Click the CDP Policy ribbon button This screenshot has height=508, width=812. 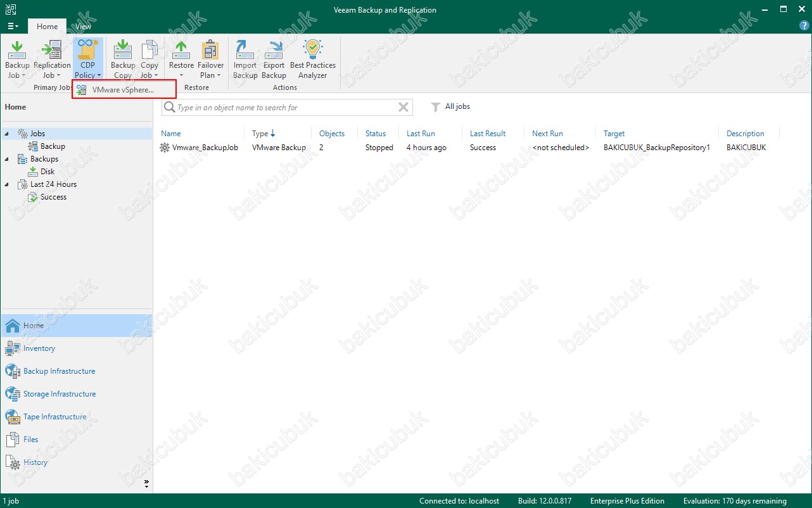point(87,60)
